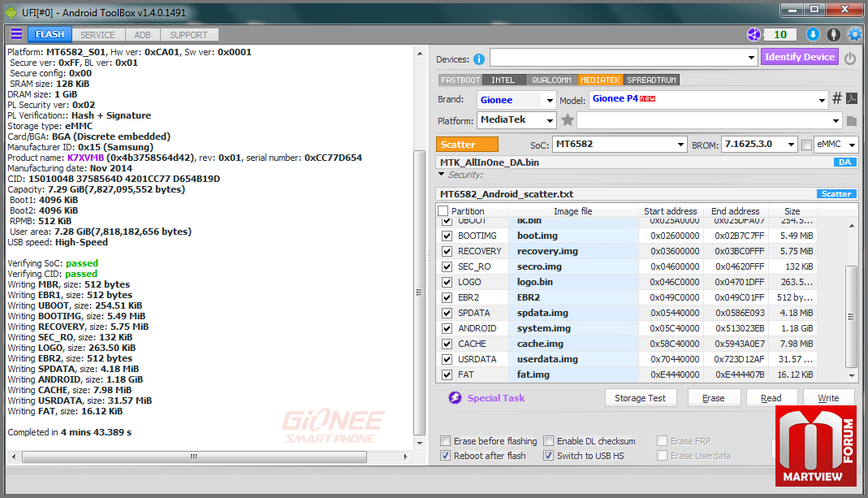Open the SUPPORT tab
The image size is (868, 498).
[x=188, y=35]
